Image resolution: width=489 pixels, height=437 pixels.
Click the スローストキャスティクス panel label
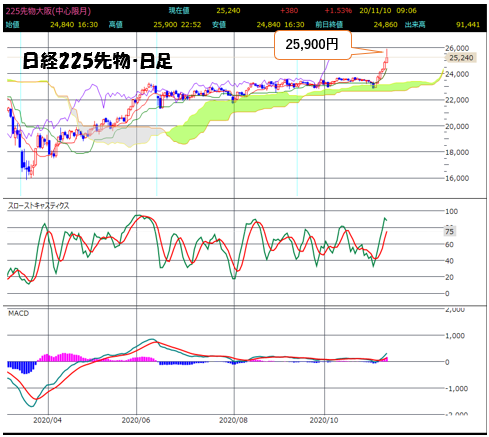(39, 206)
